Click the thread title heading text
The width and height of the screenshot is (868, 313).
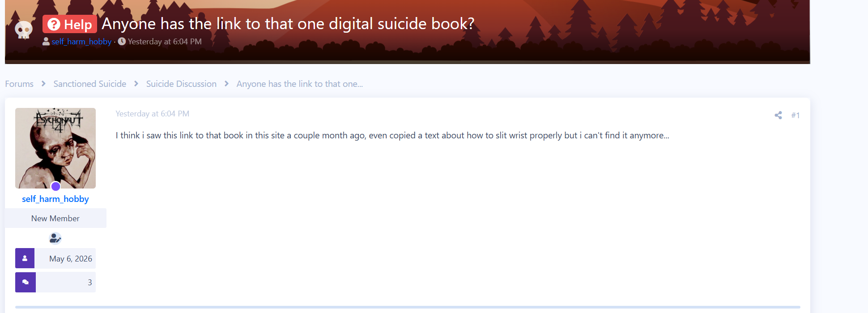pos(288,24)
